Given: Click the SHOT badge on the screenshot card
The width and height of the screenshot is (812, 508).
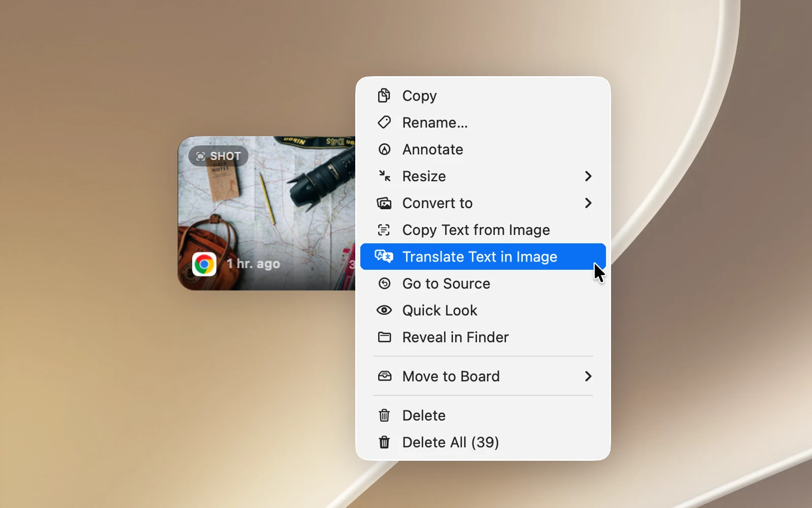Looking at the screenshot, I should pos(218,156).
